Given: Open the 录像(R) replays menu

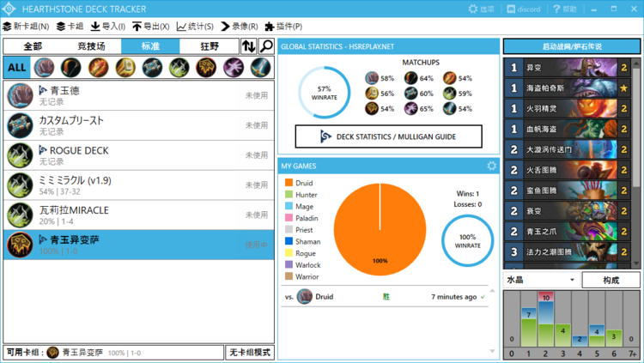Looking at the screenshot, I should click(240, 27).
